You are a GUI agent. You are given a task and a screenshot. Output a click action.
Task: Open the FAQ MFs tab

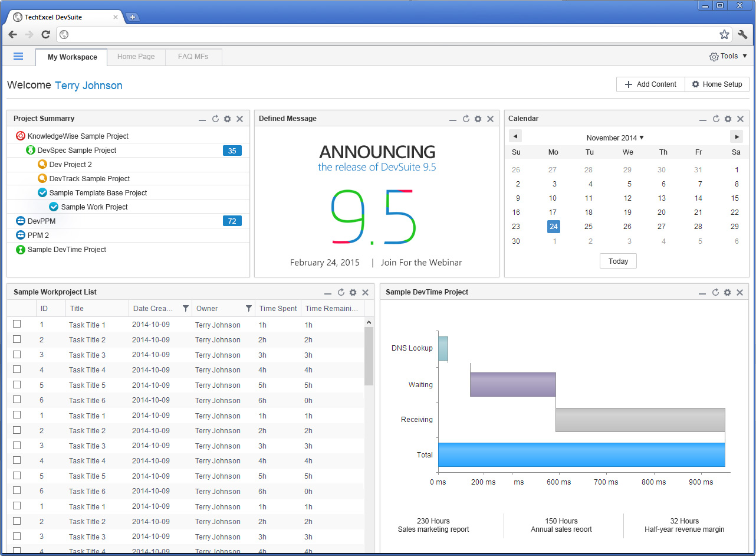pyautogui.click(x=193, y=57)
